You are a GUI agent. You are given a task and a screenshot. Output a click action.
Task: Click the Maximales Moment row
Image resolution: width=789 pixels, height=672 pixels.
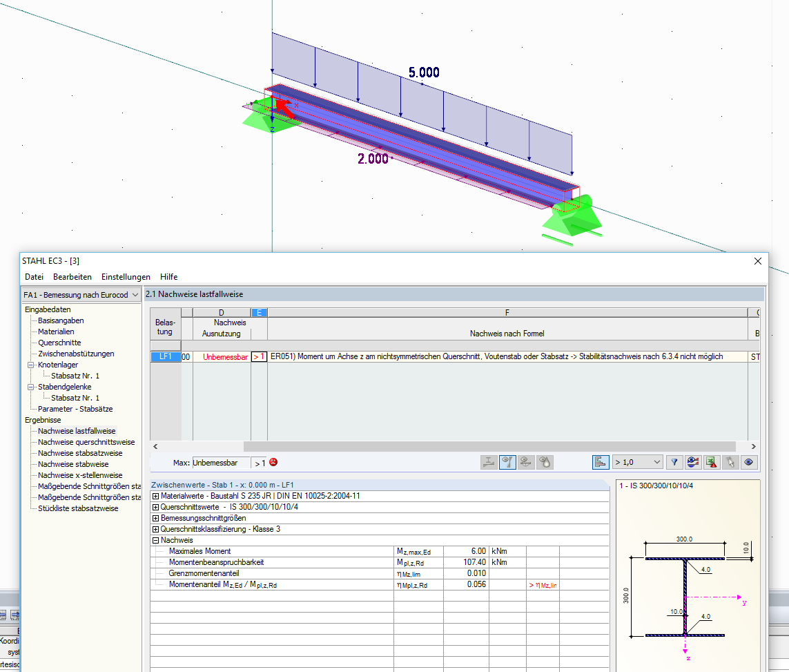point(380,552)
